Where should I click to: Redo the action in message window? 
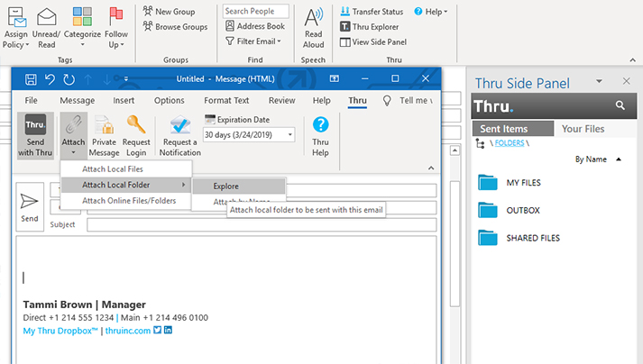click(x=69, y=79)
